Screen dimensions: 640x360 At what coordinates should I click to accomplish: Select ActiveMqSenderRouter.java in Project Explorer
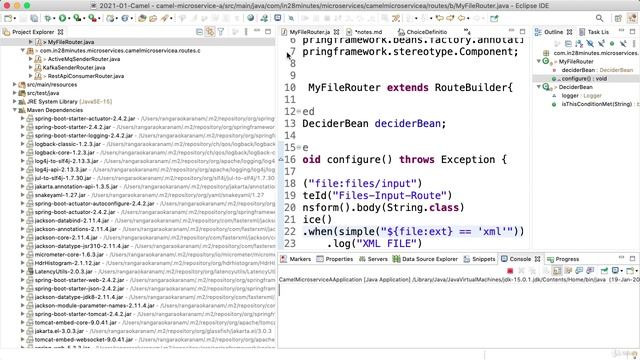(x=84, y=59)
